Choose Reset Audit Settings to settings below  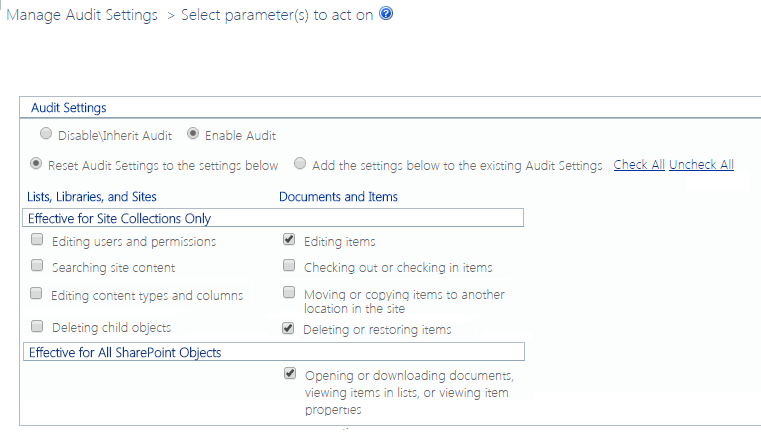tap(37, 164)
